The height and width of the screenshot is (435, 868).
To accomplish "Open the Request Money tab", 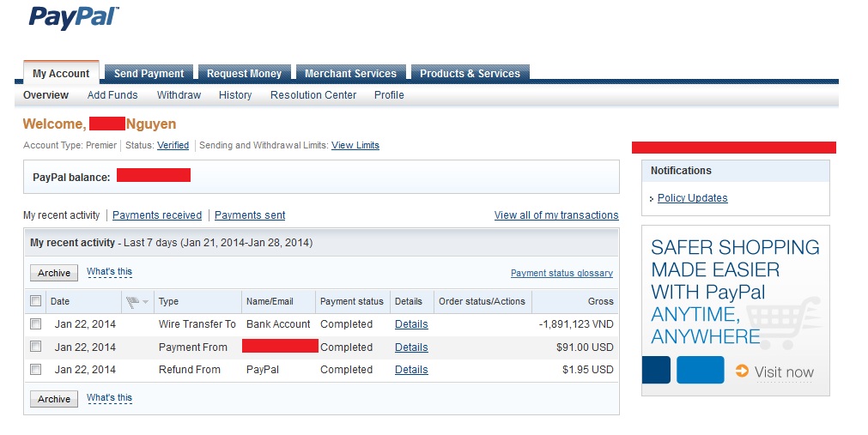I will (244, 73).
